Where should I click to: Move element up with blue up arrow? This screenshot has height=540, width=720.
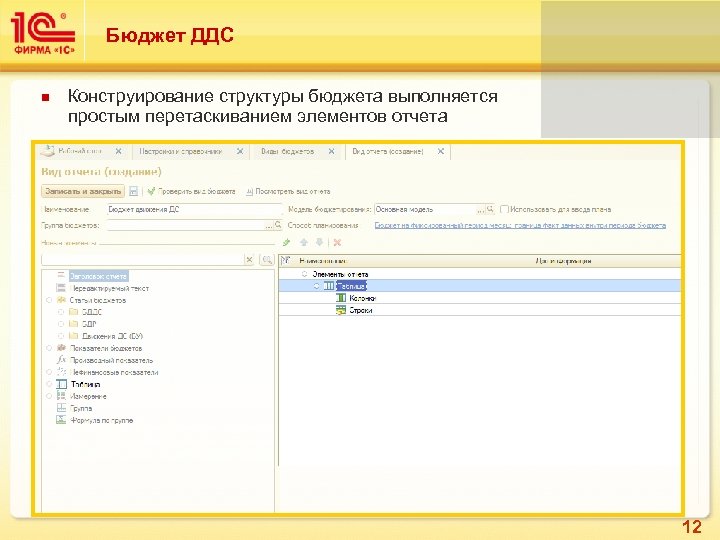pos(304,242)
